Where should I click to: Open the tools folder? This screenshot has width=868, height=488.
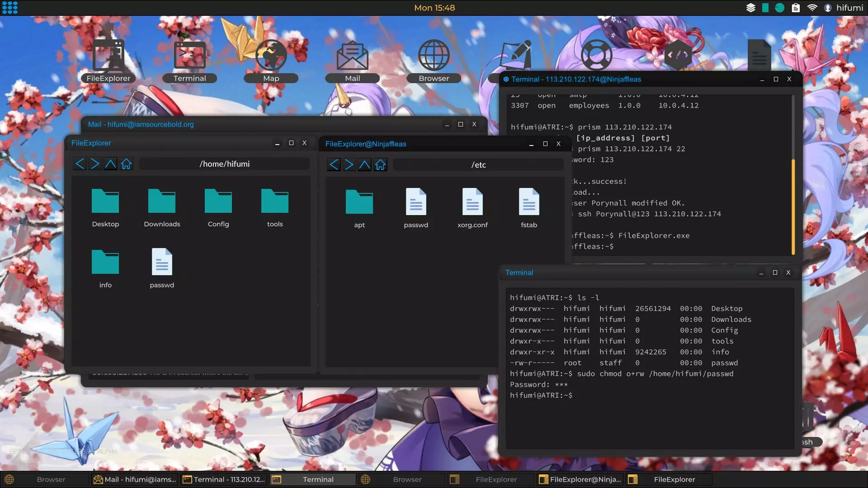click(275, 207)
